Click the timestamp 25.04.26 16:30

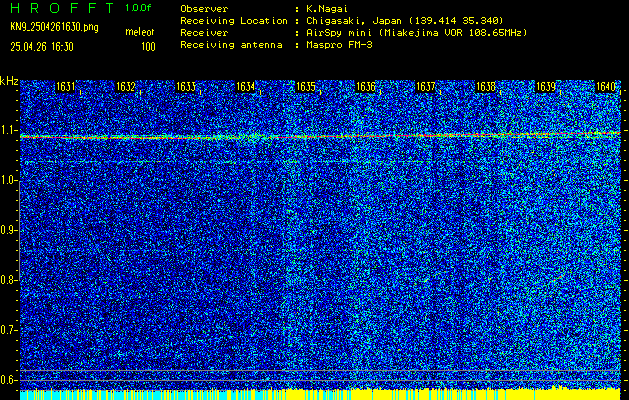tap(42, 47)
